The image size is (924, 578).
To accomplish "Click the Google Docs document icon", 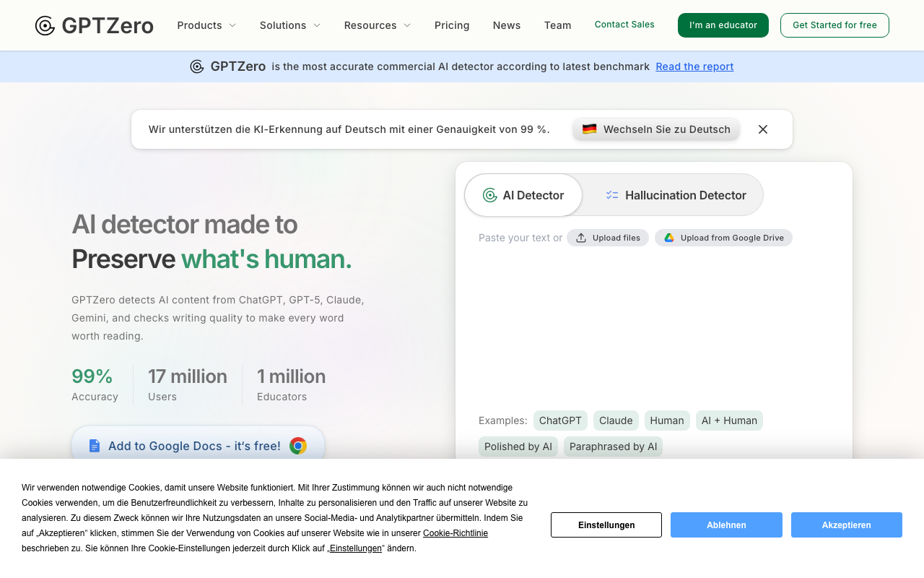I will 95,446.
